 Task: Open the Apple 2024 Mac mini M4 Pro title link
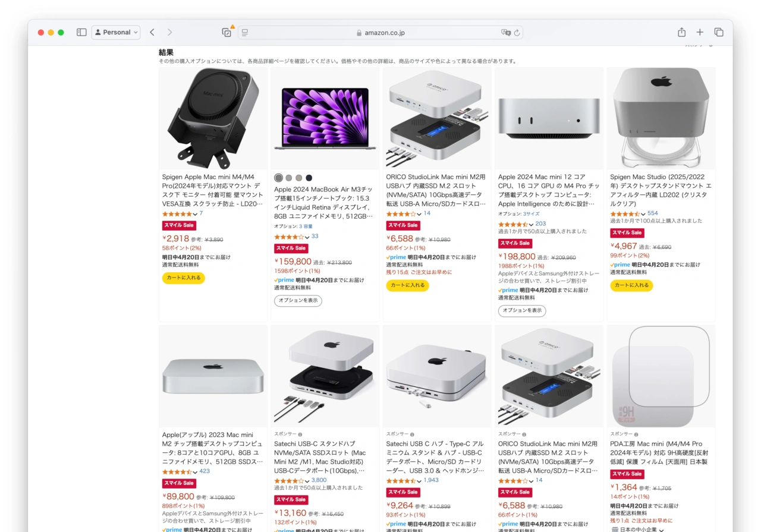point(549,190)
